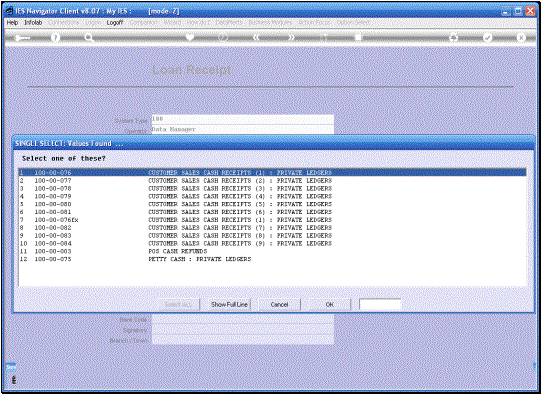Click the faded circle icon after the heart
Viewport: 541px width, 394px height.
(x=223, y=37)
